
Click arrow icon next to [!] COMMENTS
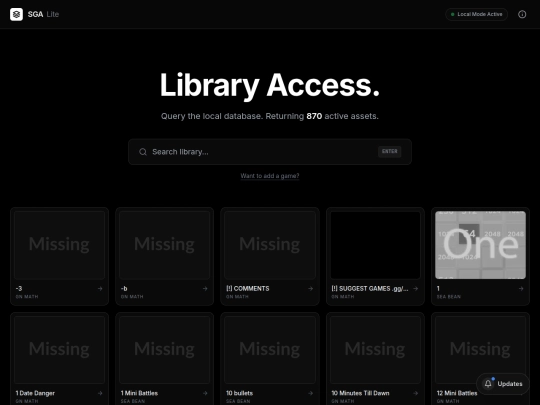(310, 289)
